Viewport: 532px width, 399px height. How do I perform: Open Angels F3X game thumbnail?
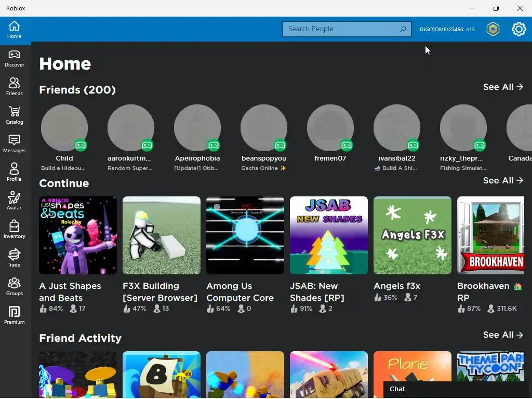coord(413,235)
